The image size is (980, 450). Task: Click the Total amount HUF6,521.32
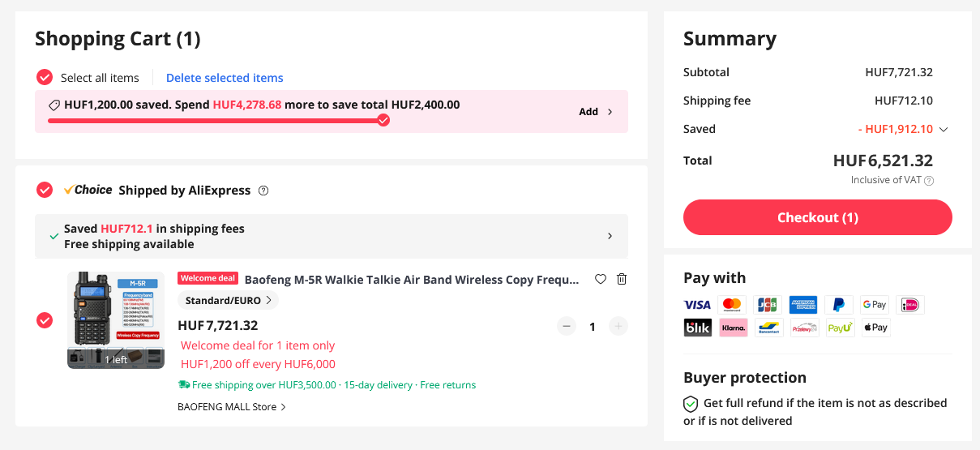(x=883, y=161)
